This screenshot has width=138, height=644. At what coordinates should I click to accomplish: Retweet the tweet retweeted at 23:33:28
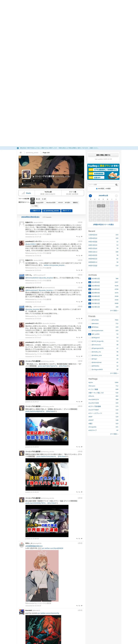point(79,356)
